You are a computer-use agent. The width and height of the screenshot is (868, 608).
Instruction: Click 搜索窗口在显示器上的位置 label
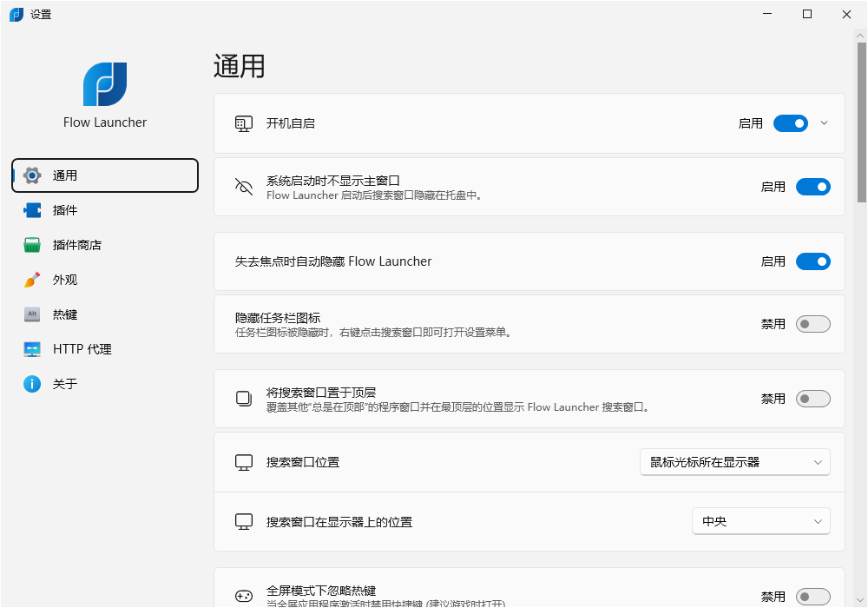tap(339, 522)
